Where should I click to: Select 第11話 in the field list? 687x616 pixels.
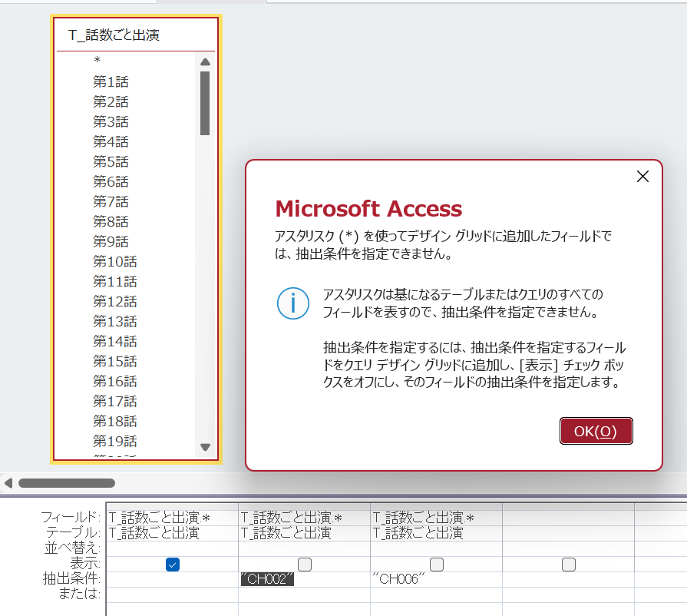click(115, 281)
